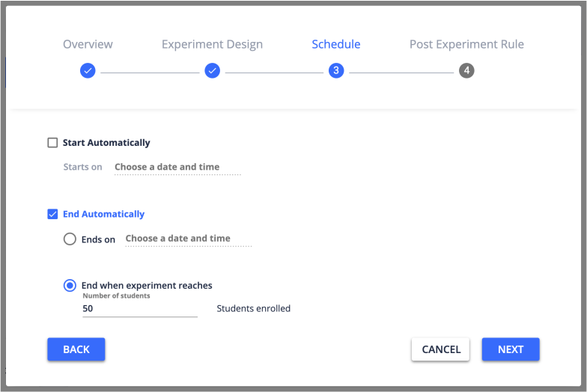Click the Number of students field

[x=139, y=308]
